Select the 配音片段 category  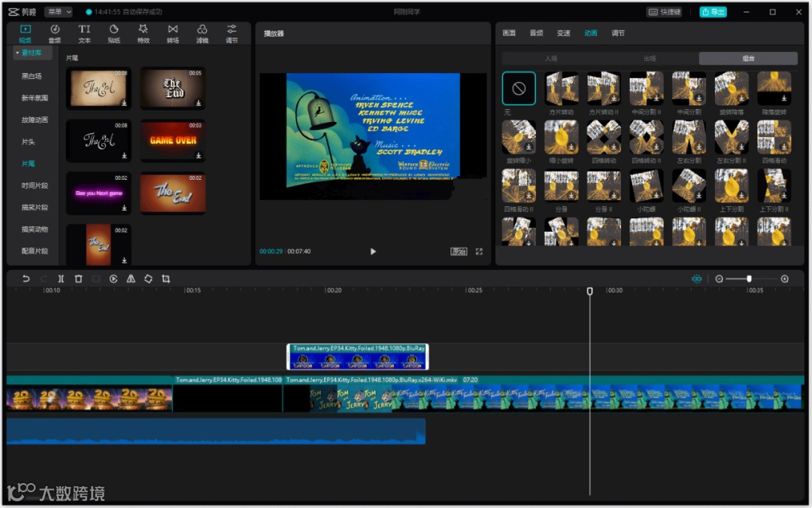pos(34,251)
